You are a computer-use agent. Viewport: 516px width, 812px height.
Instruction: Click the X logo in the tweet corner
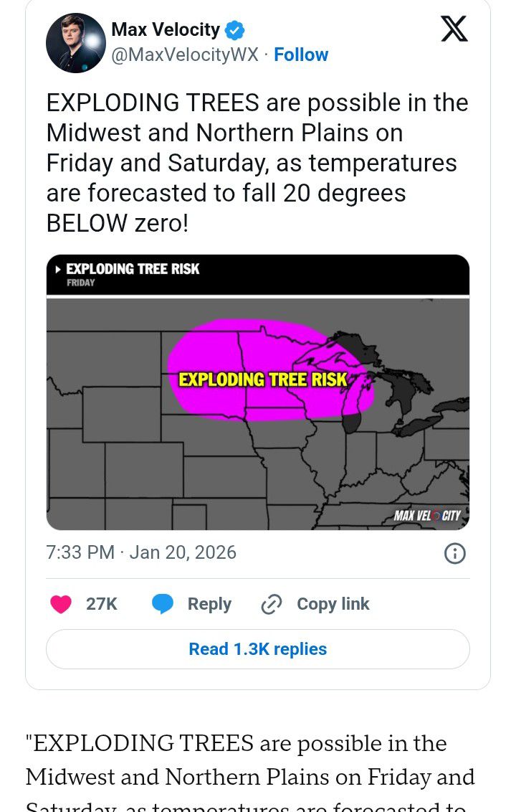454,30
